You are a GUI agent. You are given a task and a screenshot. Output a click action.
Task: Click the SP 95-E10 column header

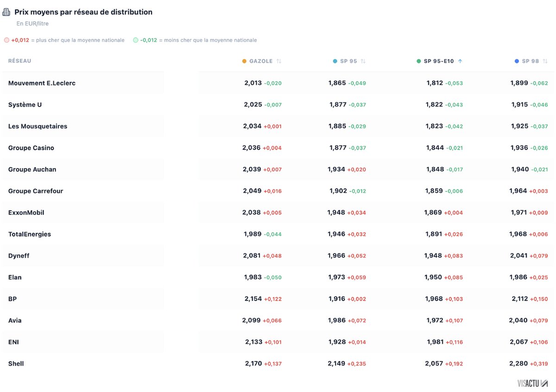pyautogui.click(x=439, y=61)
